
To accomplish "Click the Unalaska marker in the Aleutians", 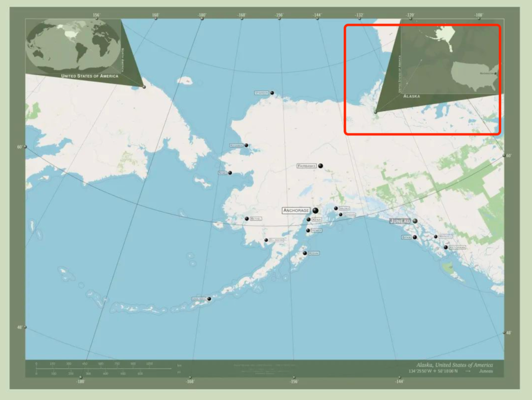I will 209,299.
